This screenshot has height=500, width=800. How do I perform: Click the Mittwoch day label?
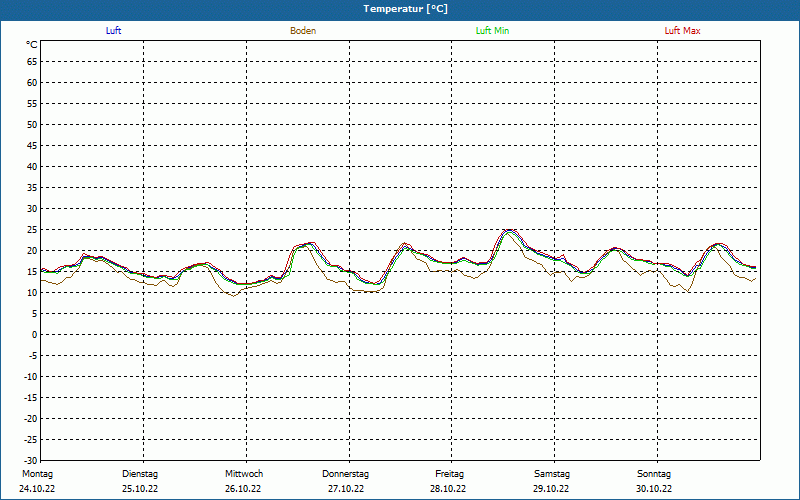pos(244,474)
